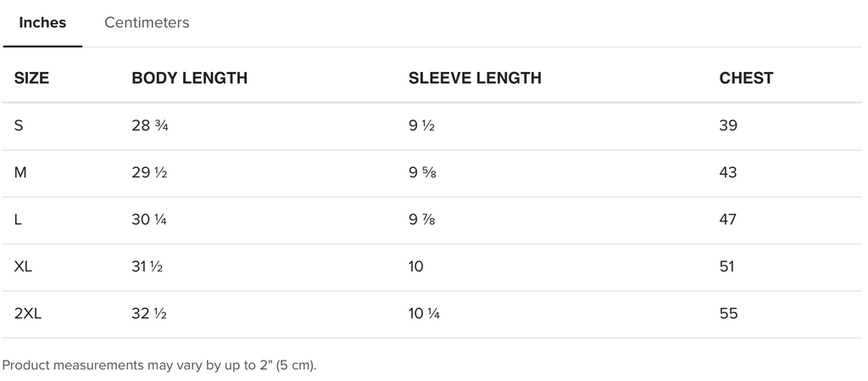Viewport: 868px width, 381px height.
Task: Click the CHEST column header
Action: tap(746, 78)
